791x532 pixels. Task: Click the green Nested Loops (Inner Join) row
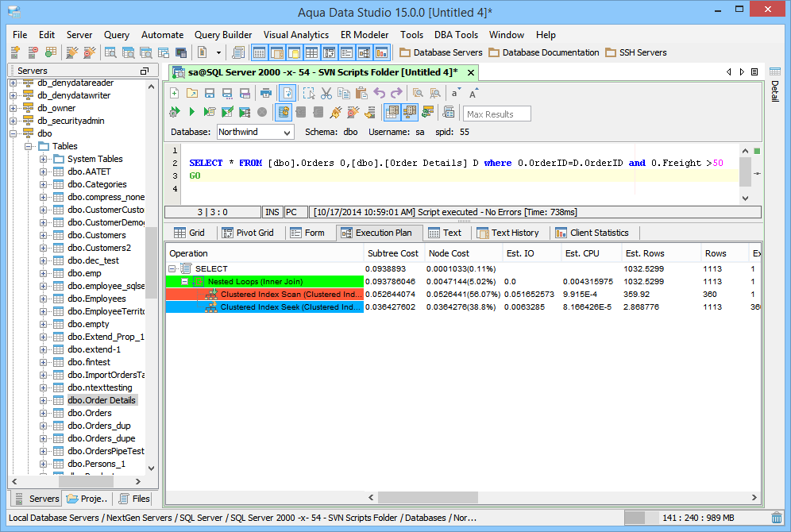point(264,282)
